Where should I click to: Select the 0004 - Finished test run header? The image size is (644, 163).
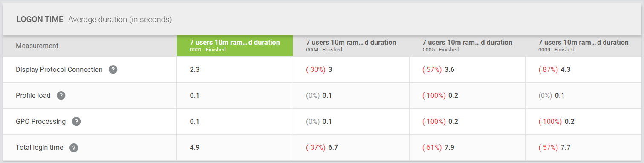[351, 46]
